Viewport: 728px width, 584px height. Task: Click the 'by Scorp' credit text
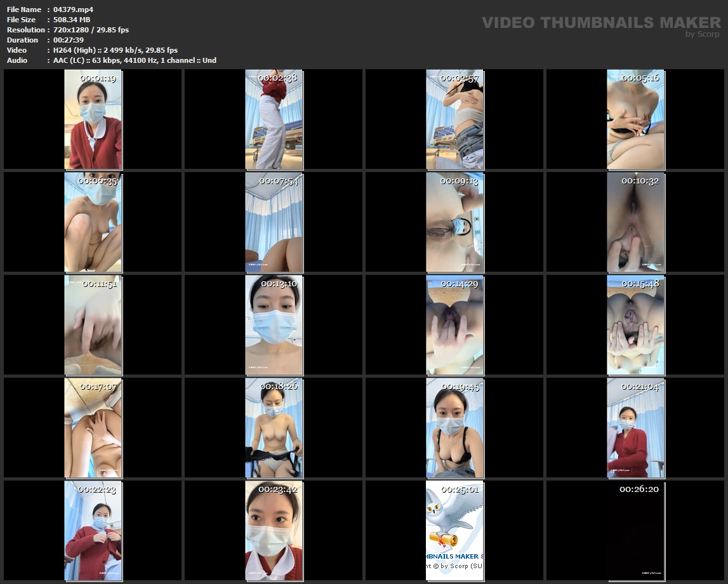(x=703, y=34)
